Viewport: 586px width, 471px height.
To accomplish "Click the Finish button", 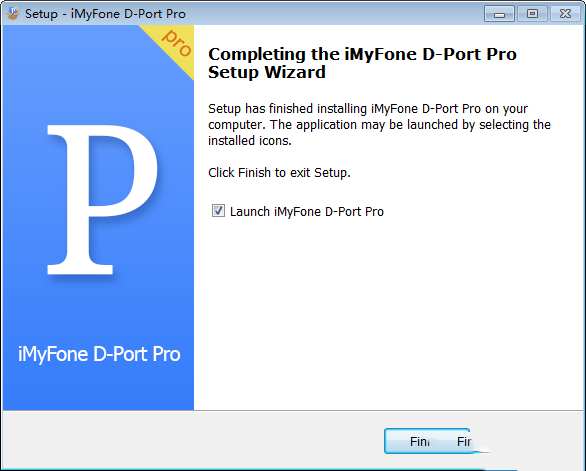I will [427, 441].
